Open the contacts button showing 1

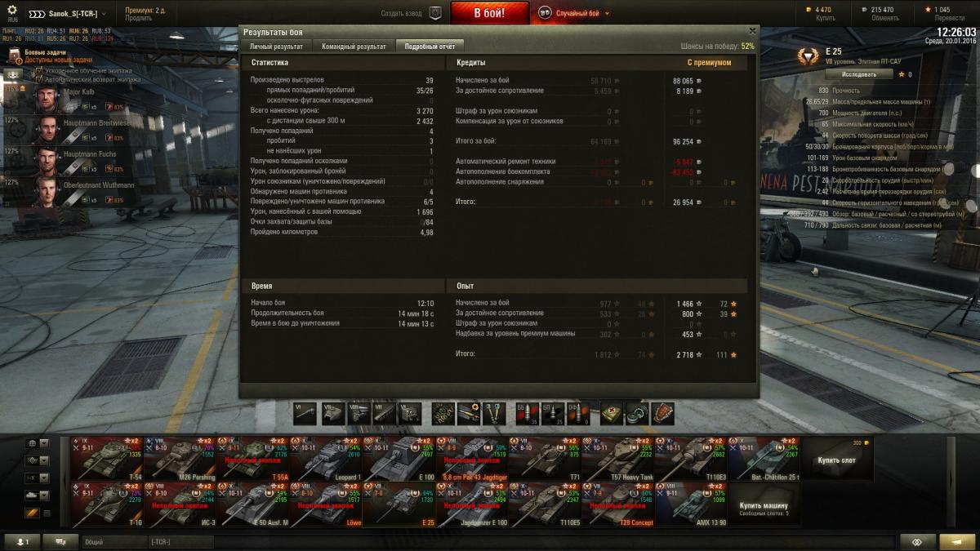click(22, 541)
